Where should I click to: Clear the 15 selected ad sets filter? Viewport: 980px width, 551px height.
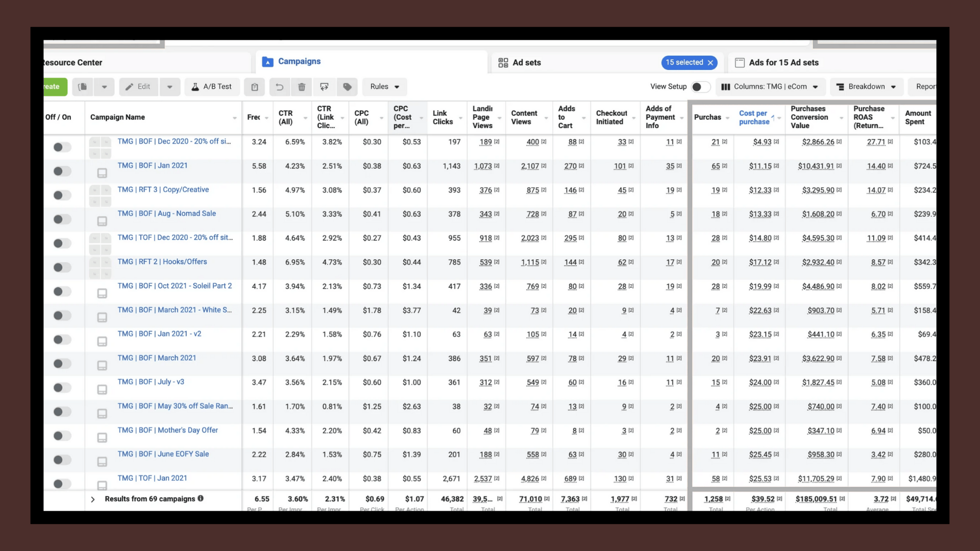(710, 62)
